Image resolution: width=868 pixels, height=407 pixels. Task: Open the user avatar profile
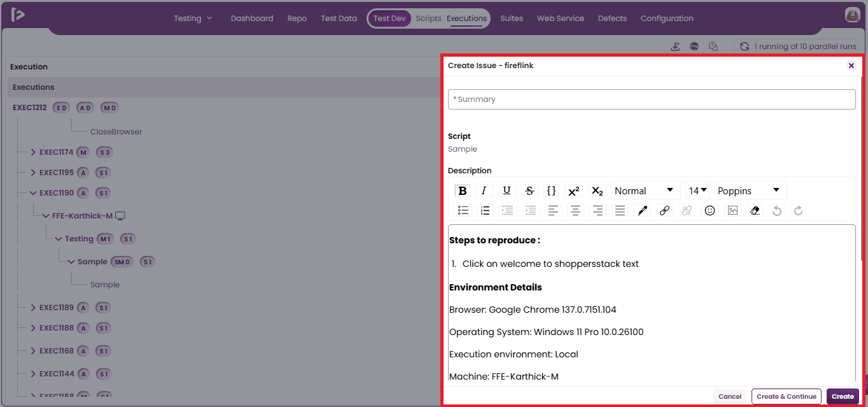(x=853, y=15)
